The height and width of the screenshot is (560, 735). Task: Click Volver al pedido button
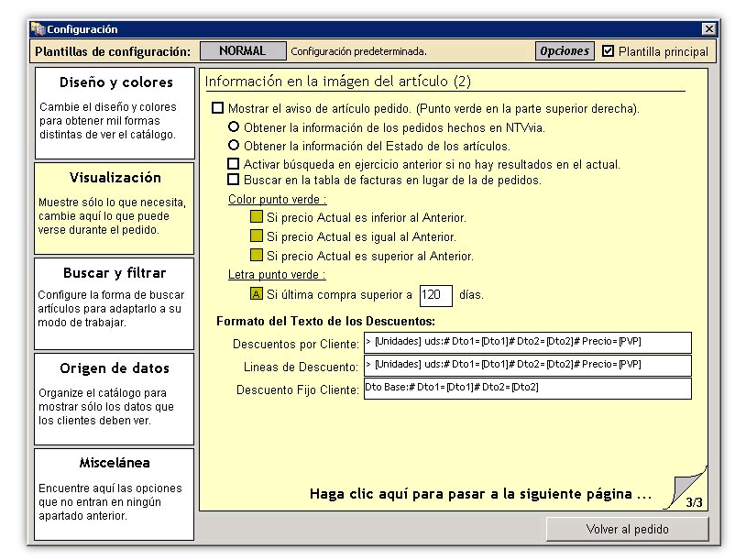(627, 529)
